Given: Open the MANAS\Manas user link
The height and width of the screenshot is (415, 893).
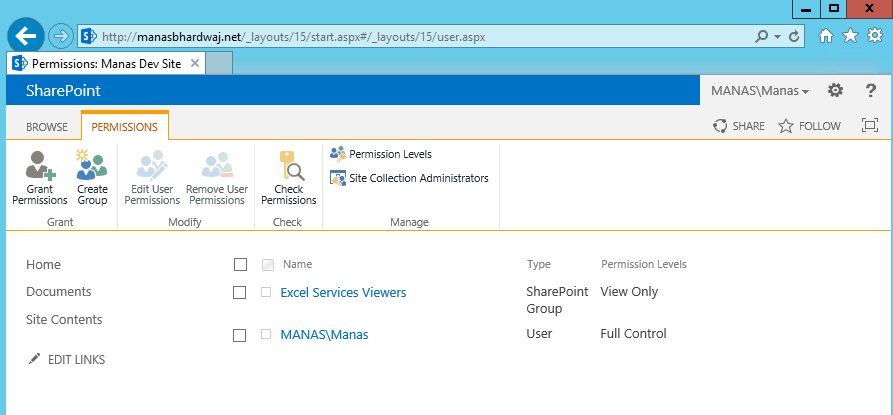Looking at the screenshot, I should click(x=324, y=335).
